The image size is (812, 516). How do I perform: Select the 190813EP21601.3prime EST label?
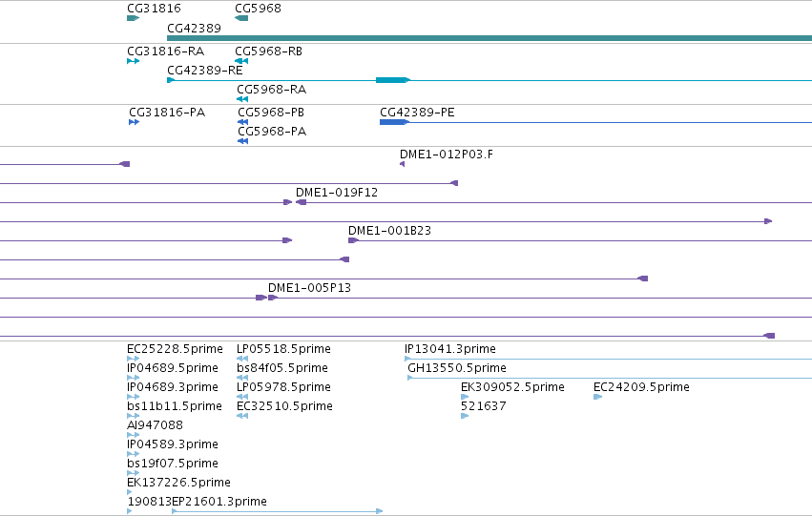pos(197,502)
